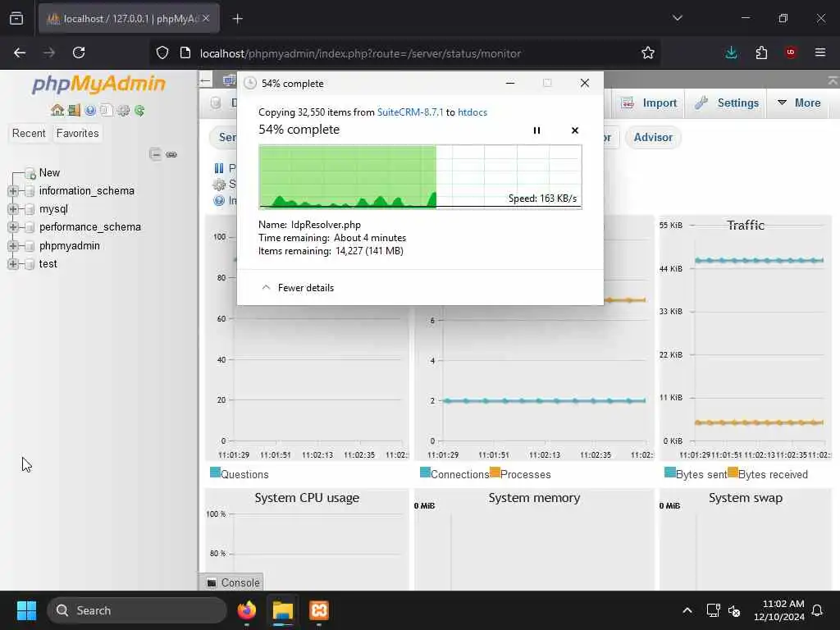The width and height of the screenshot is (840, 630).
Task: Click the shield tracking protection icon
Action: point(162,52)
